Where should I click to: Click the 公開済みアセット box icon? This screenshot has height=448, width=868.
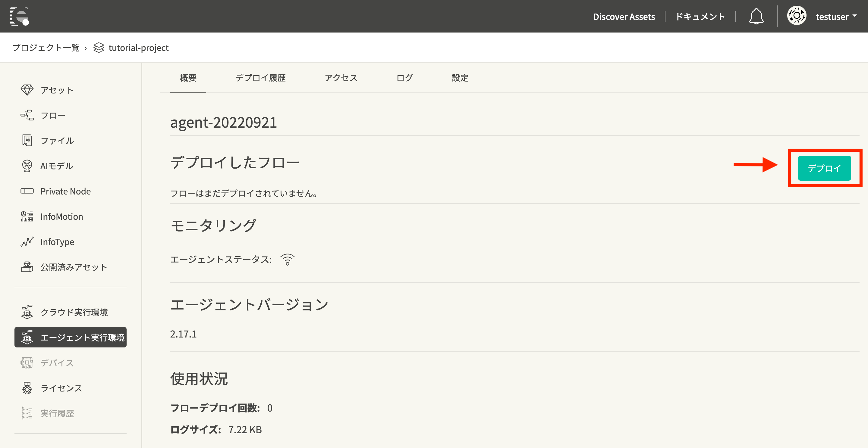(27, 267)
